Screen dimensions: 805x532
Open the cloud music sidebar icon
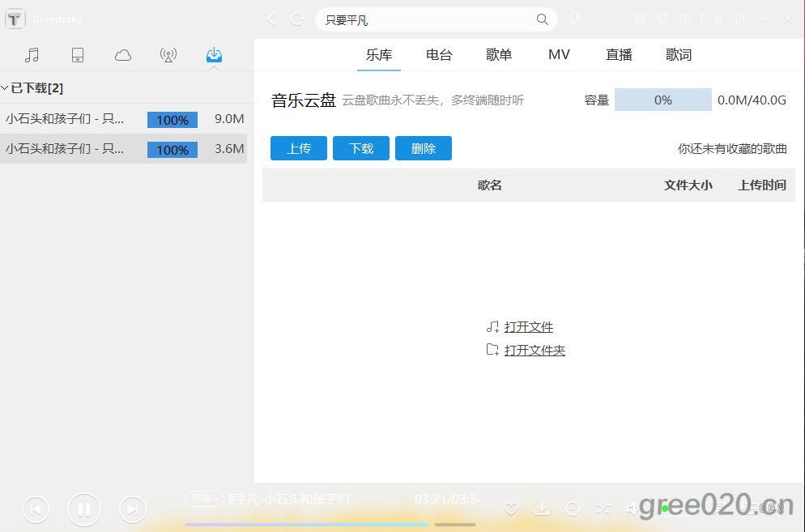tap(123, 55)
